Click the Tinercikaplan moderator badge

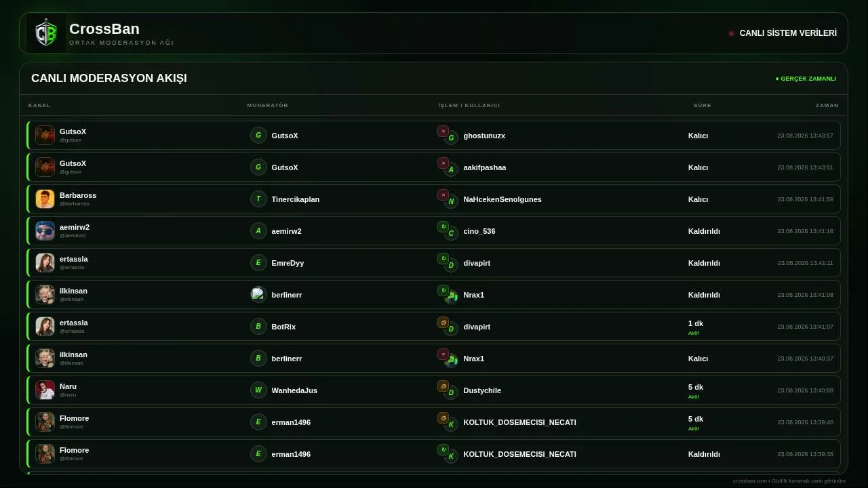point(258,199)
